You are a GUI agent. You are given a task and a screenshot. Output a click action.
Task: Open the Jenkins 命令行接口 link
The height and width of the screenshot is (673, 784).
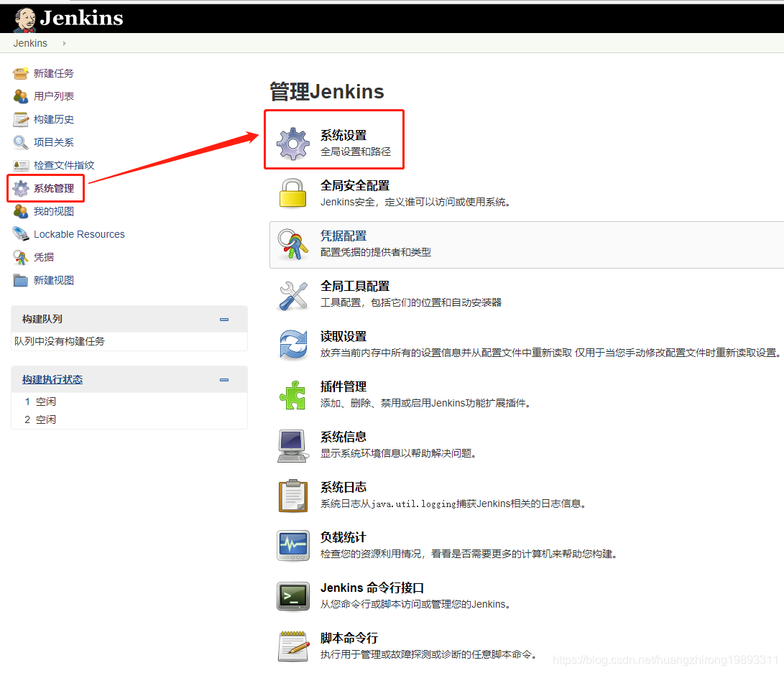pyautogui.click(x=372, y=588)
